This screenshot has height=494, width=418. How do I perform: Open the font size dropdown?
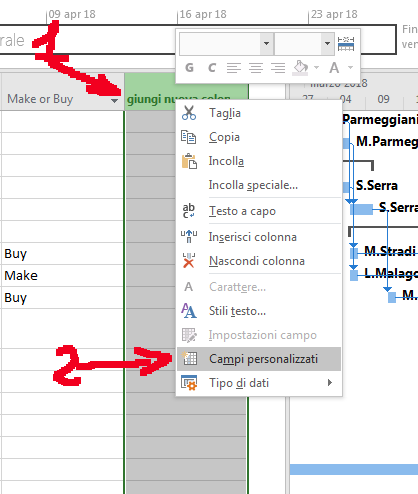pyautogui.click(x=327, y=44)
